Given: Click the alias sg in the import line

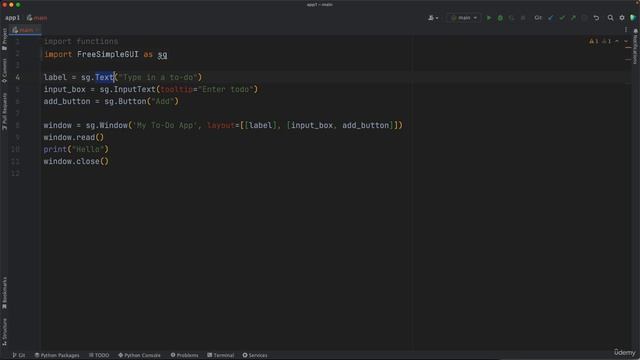Looking at the screenshot, I should pyautogui.click(x=162, y=54).
